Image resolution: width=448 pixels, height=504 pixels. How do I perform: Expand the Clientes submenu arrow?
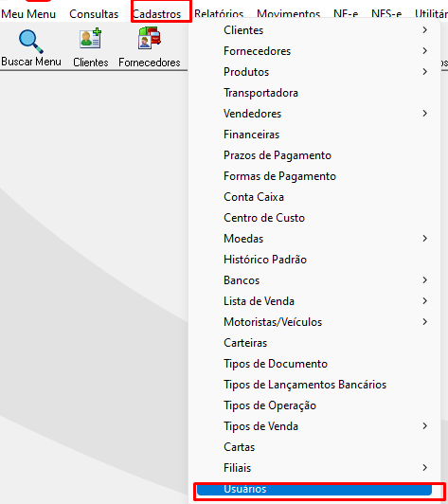(425, 30)
